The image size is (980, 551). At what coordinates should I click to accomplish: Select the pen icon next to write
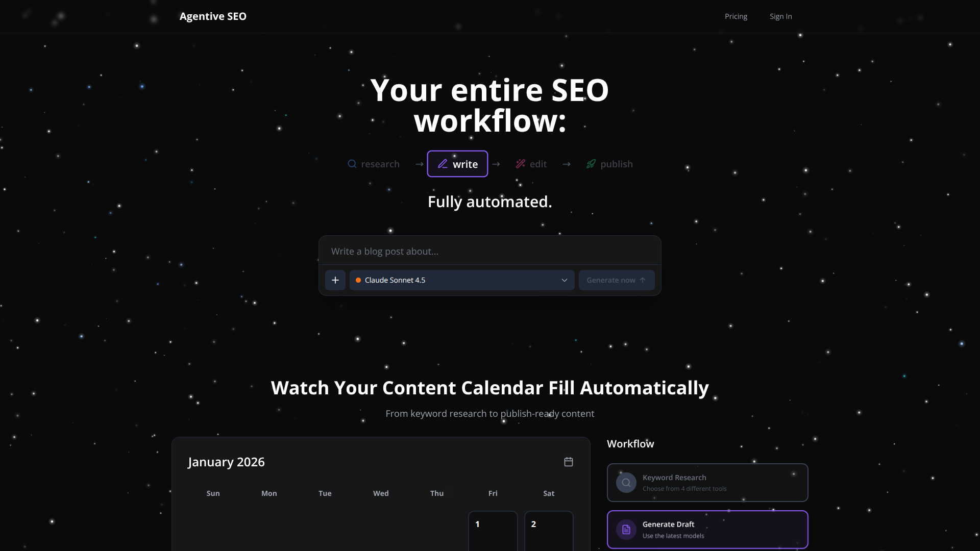(x=442, y=164)
